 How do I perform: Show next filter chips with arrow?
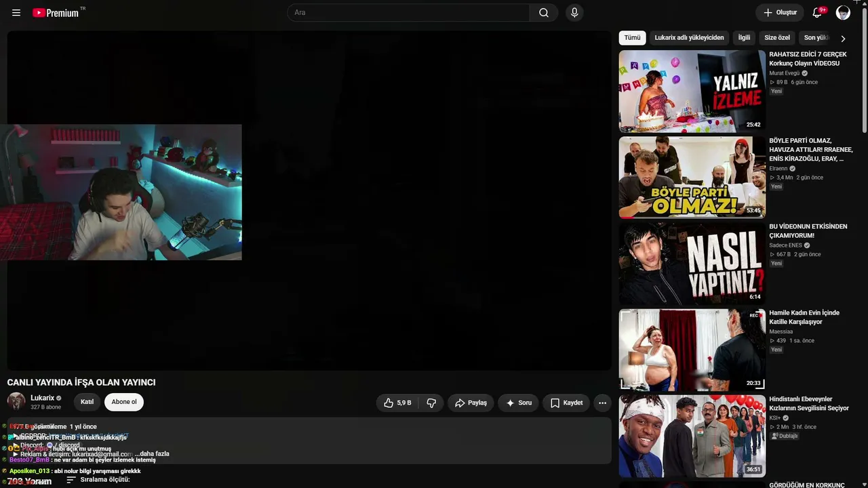click(843, 39)
